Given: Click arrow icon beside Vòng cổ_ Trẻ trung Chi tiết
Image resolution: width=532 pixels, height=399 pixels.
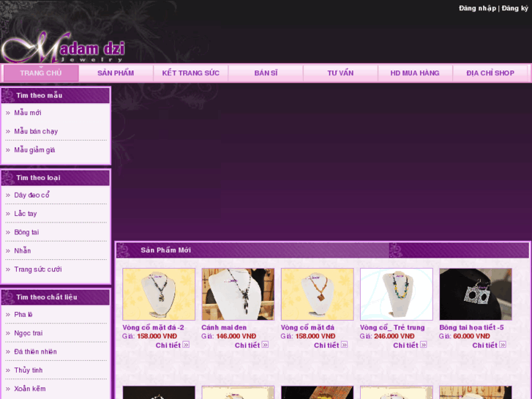Looking at the screenshot, I should coord(424,345).
